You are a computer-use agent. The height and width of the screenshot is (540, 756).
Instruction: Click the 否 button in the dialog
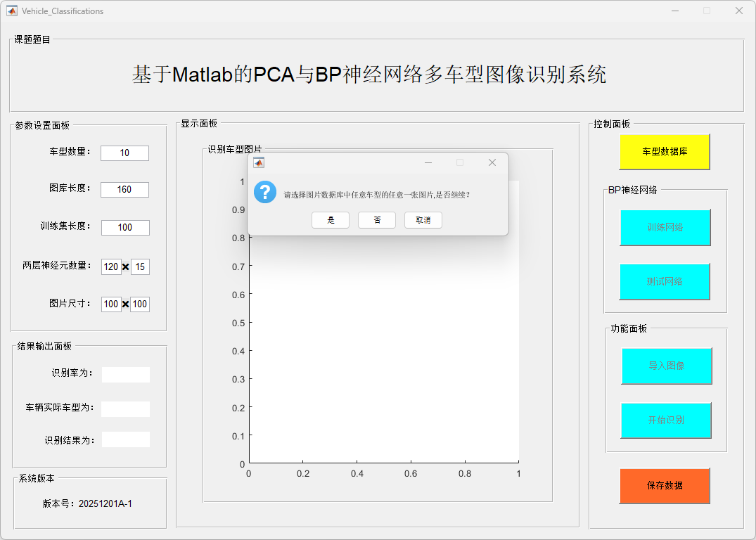[x=376, y=220]
